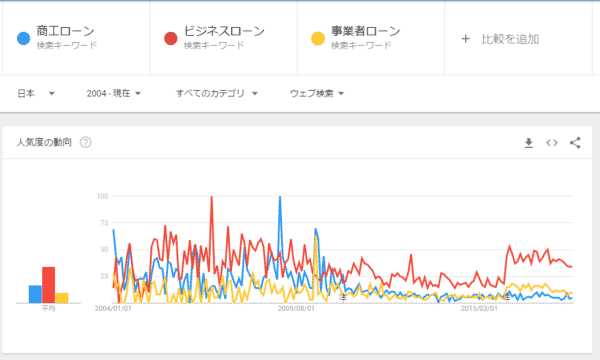Click the red average bar in the chart
Image resolution: width=600 pixels, height=360 pixels.
(49, 285)
